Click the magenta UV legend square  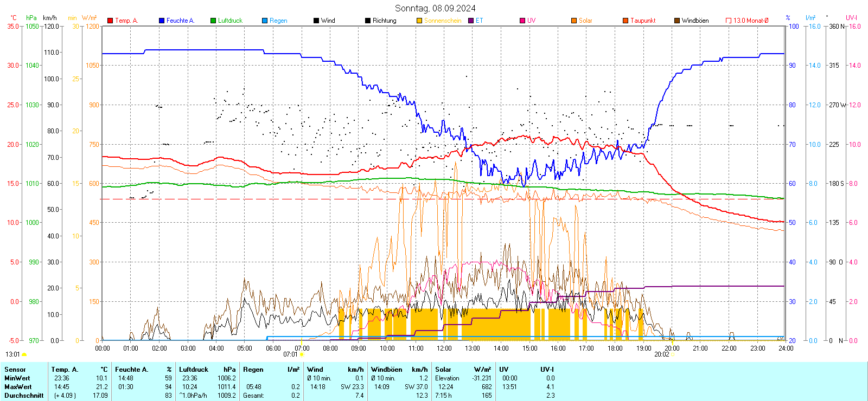click(x=522, y=21)
